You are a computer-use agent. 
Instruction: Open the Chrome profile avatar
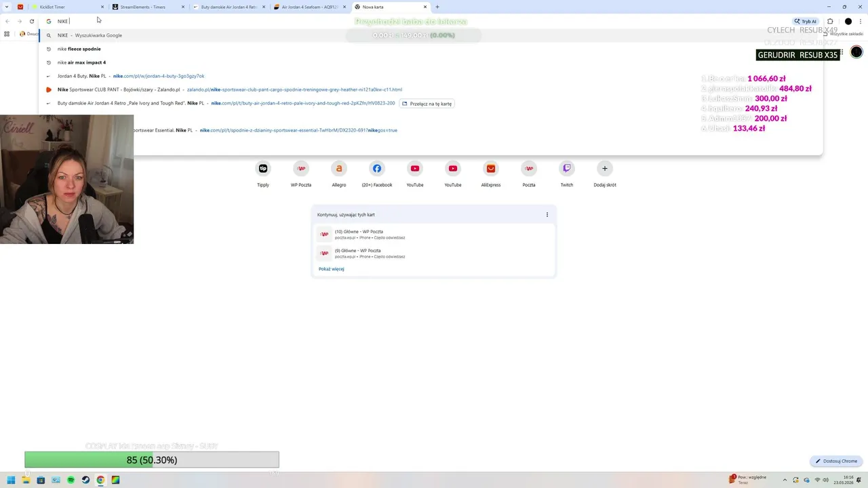click(x=848, y=21)
